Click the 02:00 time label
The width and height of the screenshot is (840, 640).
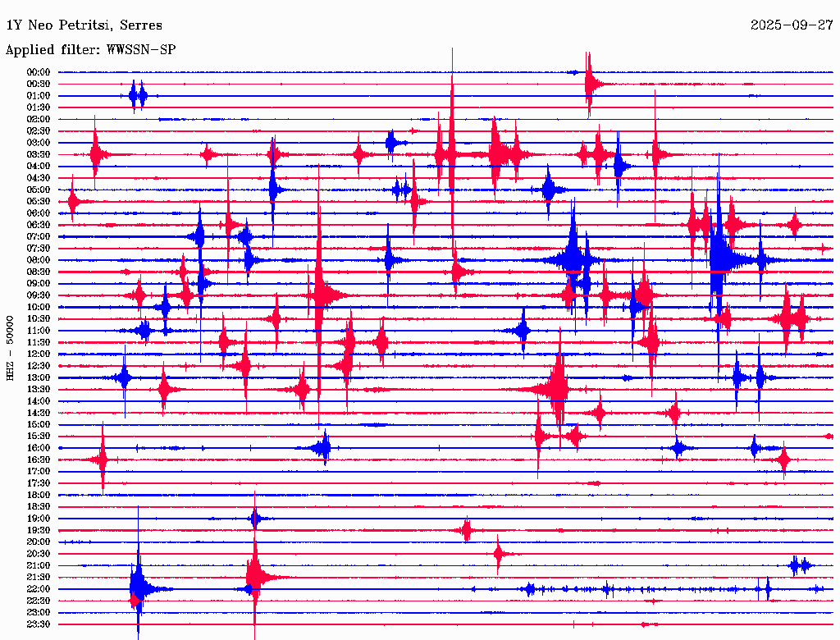tap(39, 120)
